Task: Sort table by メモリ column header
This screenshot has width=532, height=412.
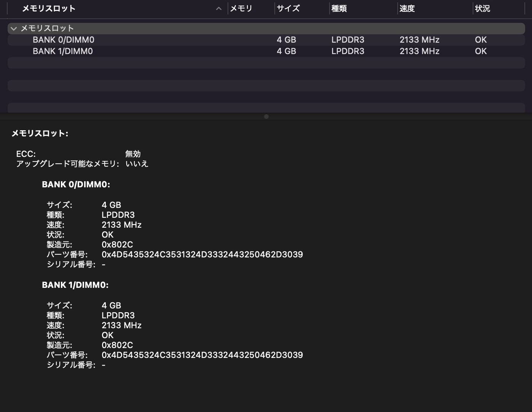Action: 241,8
